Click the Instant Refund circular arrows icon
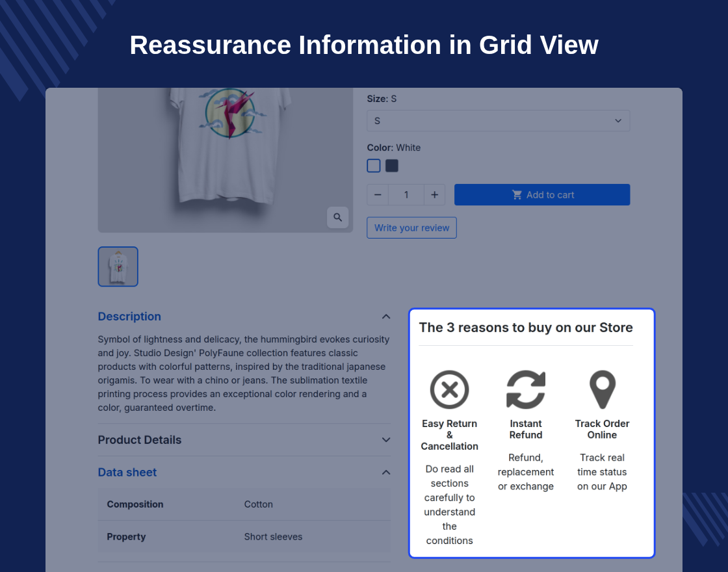 526,389
